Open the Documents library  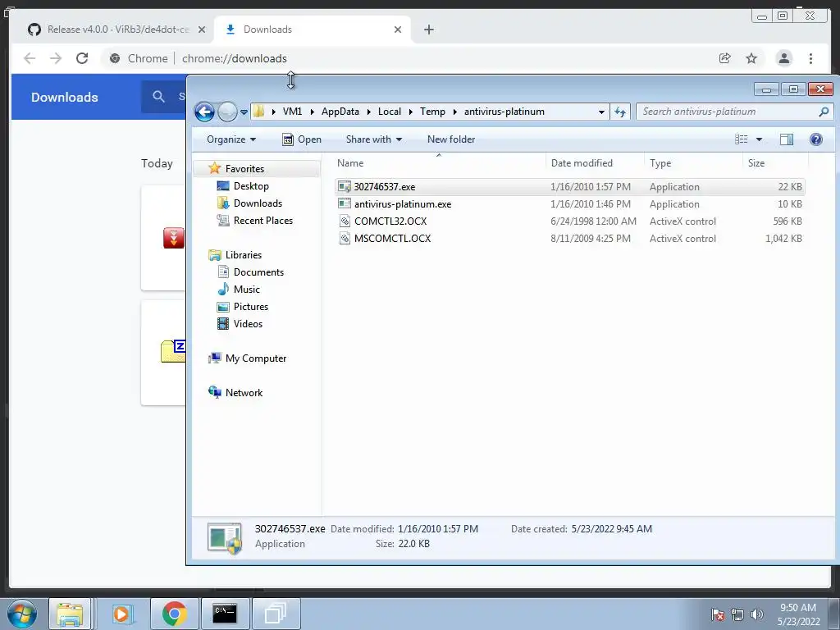pos(258,272)
